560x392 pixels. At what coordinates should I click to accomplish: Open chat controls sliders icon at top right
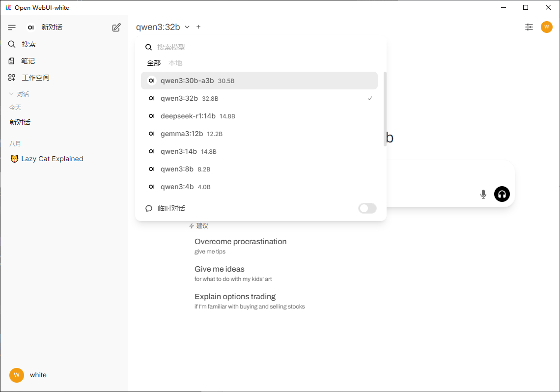[x=529, y=27]
